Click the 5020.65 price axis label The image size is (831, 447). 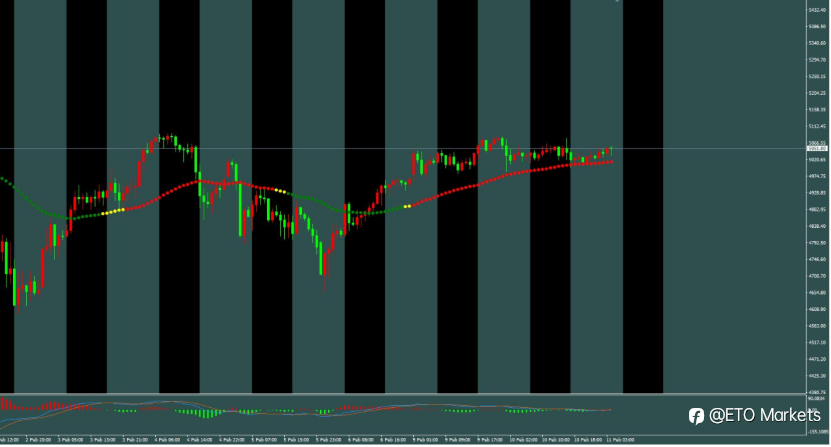pyautogui.click(x=818, y=160)
